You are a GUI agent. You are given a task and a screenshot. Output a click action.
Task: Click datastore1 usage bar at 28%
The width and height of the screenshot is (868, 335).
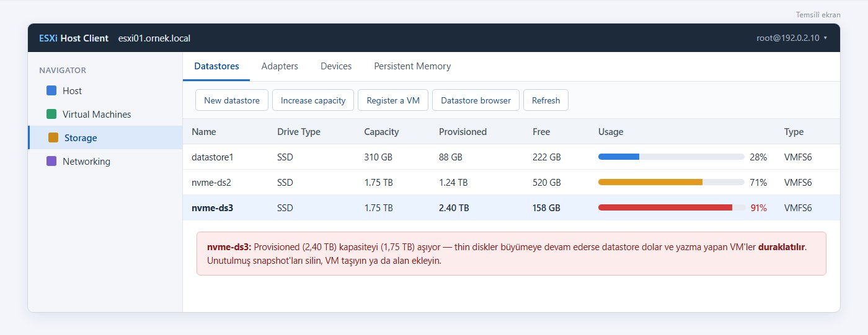coord(671,157)
